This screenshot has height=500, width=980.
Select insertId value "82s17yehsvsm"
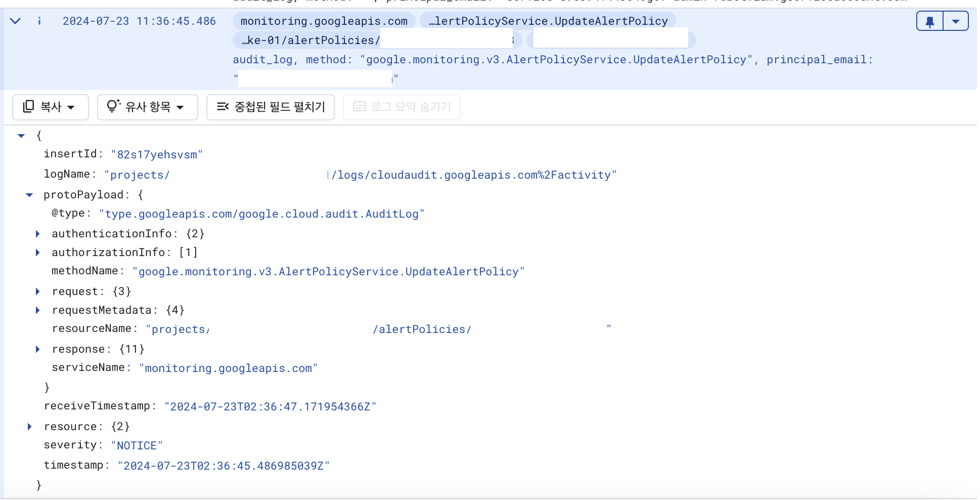click(x=157, y=155)
